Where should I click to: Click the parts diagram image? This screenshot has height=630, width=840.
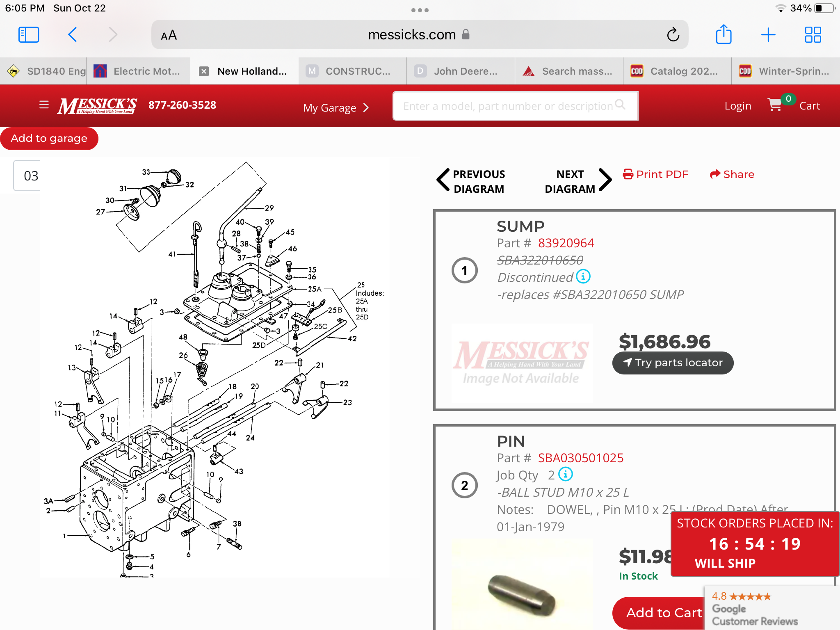[215, 367]
